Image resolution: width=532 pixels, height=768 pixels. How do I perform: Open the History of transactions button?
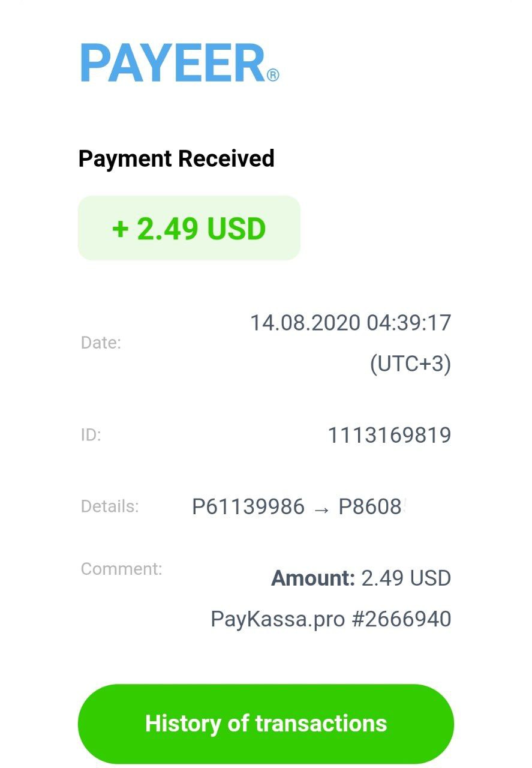tap(266, 723)
